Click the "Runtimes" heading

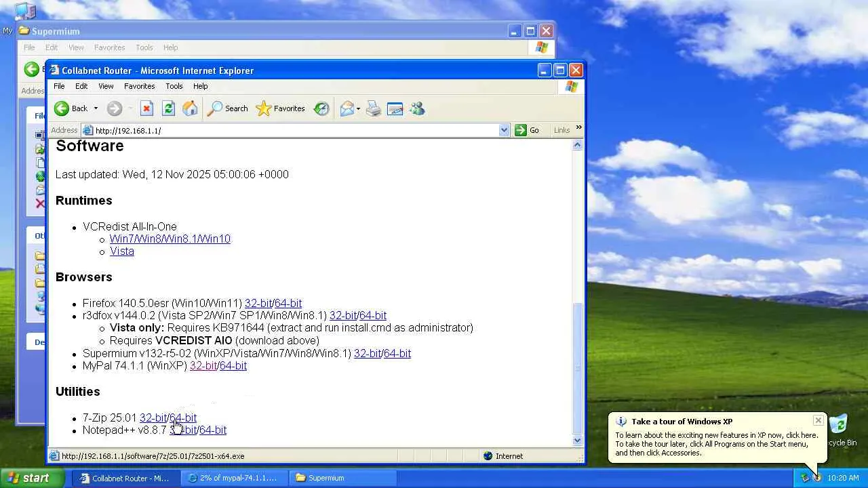pos(84,201)
